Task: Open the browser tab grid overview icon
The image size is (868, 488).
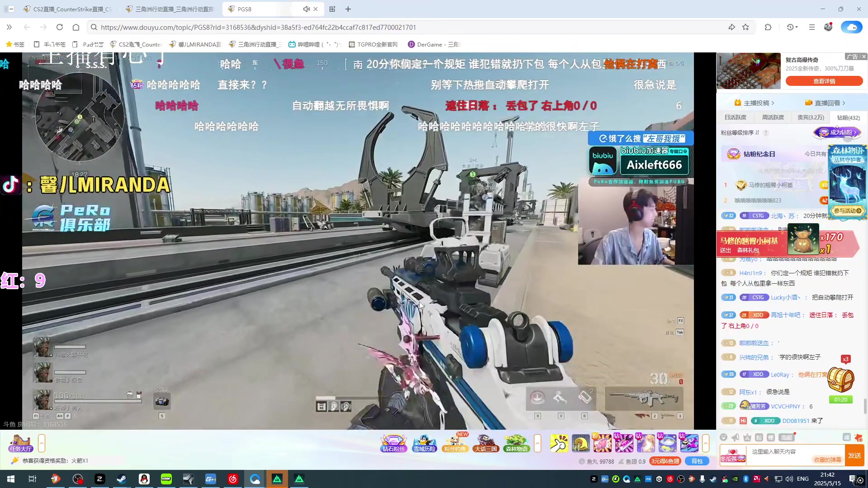Action: click(332, 9)
